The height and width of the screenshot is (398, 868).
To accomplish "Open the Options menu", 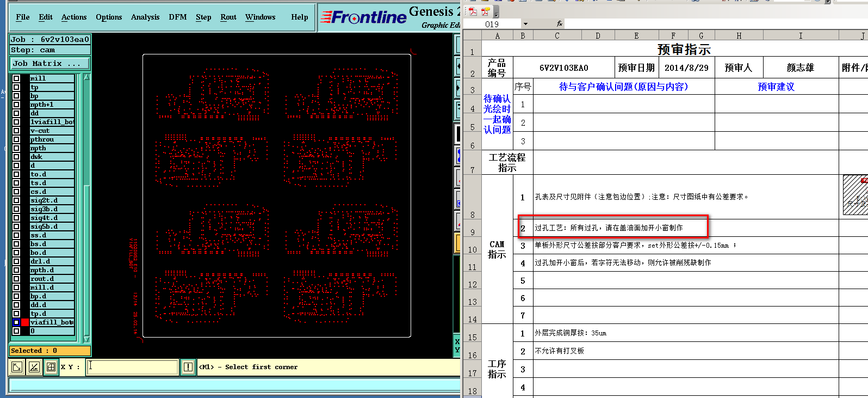I will pos(109,17).
